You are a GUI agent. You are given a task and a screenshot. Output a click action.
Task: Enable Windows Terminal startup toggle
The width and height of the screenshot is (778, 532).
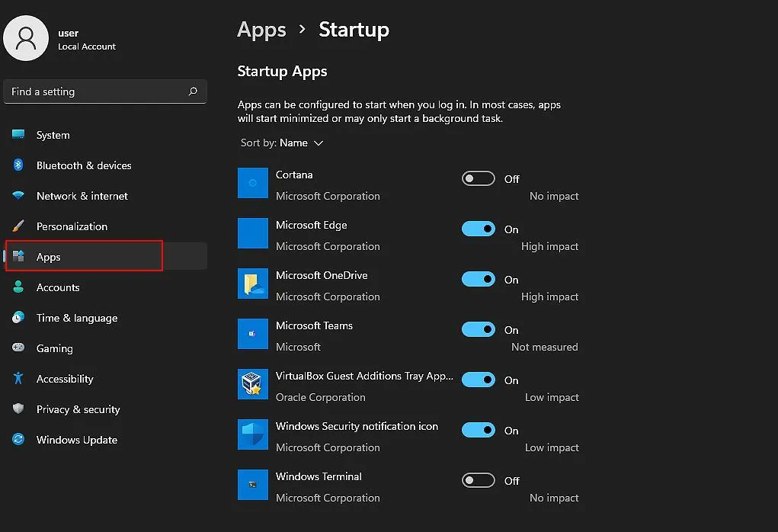(479, 480)
